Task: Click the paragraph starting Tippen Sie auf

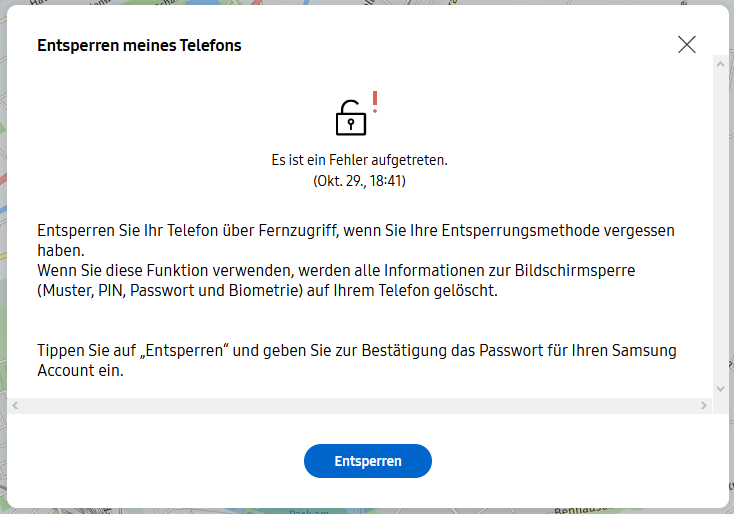Action: 357,360
